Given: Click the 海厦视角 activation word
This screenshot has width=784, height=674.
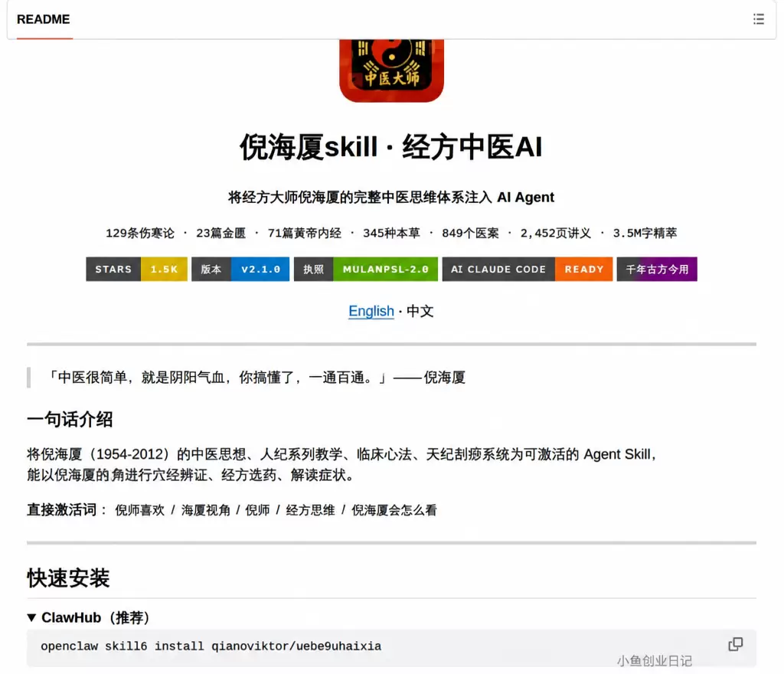Looking at the screenshot, I should [x=206, y=510].
